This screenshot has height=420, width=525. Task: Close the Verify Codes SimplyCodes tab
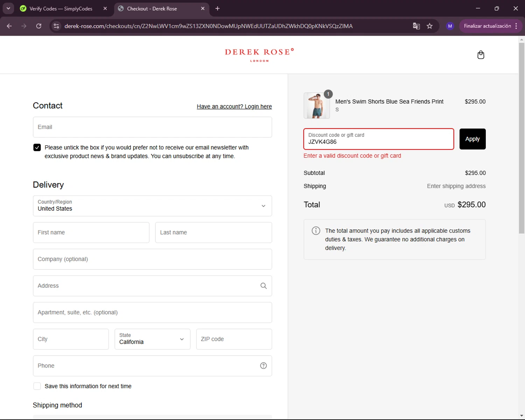tap(105, 8)
